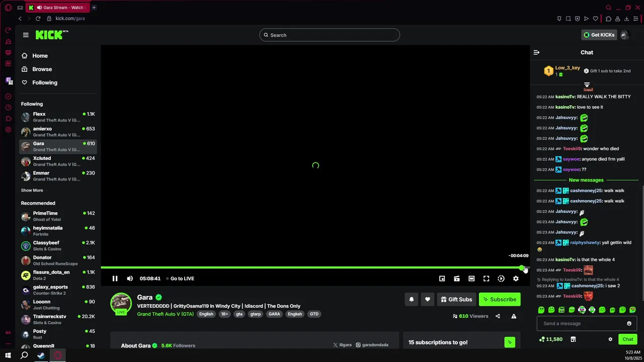This screenshot has height=362, width=644.
Task: View channel points balance 11,580
Action: (550, 339)
